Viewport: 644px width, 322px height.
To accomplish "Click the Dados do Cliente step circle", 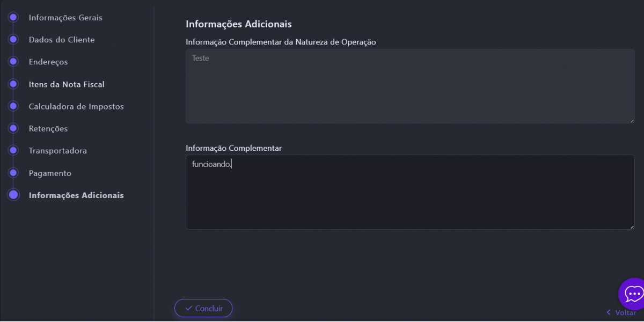I will 13,40.
